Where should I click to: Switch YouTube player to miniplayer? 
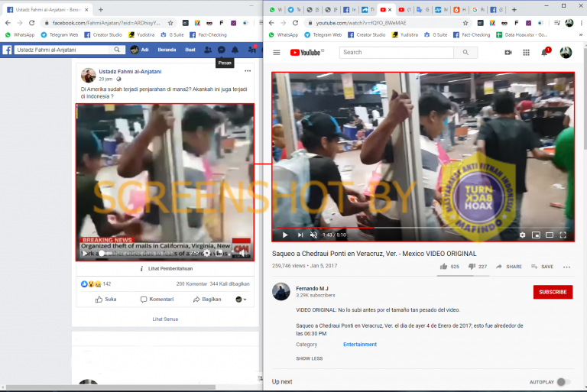coord(536,235)
